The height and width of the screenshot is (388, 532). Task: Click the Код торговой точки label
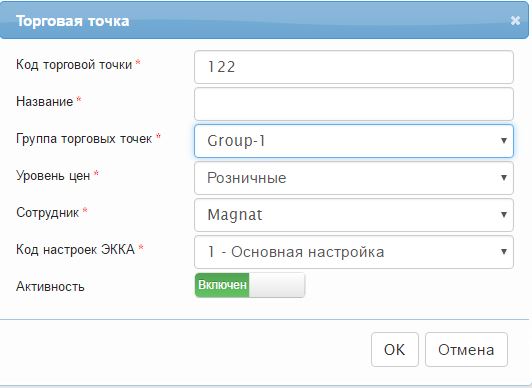[74, 64]
